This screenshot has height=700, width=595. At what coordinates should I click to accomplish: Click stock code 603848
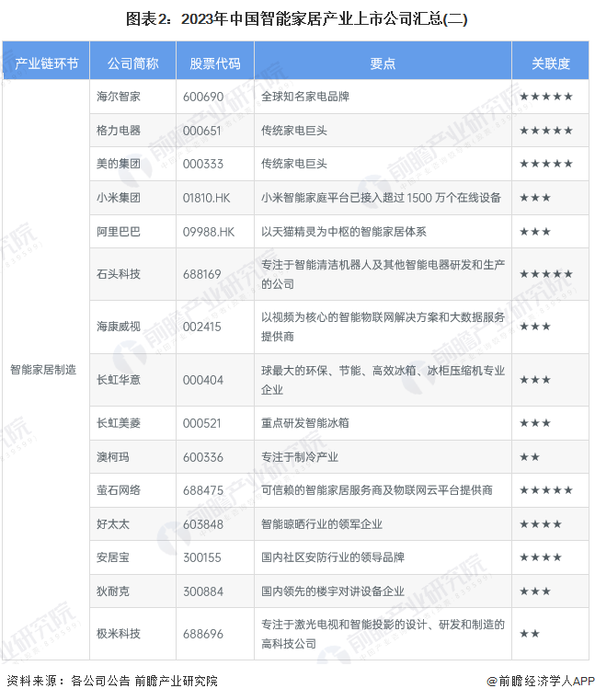coord(203,524)
